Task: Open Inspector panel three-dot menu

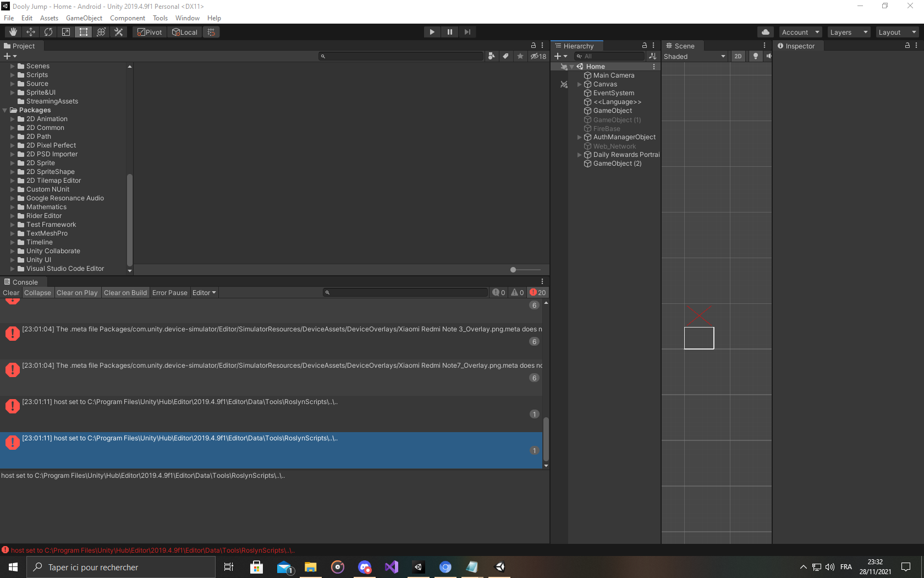Action: click(916, 46)
